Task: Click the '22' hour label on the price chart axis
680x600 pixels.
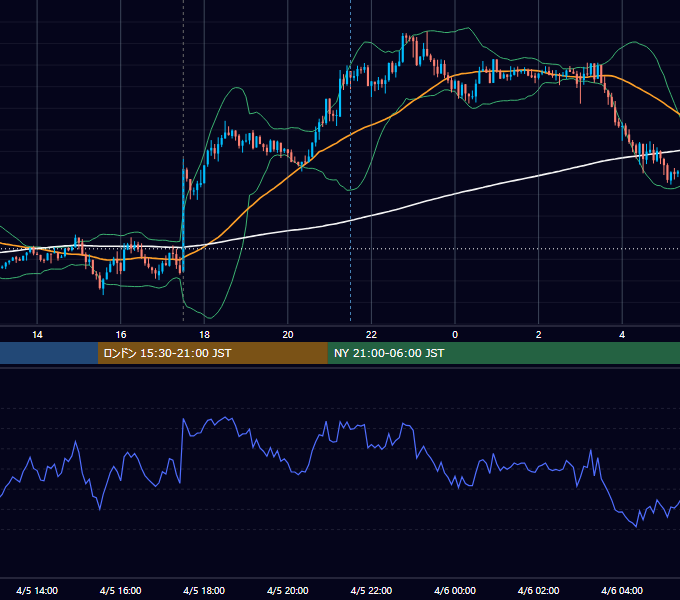Action: (x=371, y=335)
